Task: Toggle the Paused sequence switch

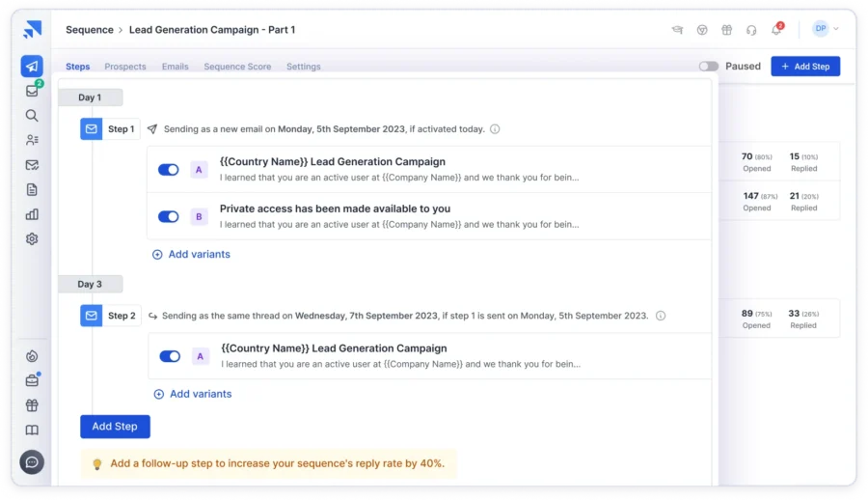Action: click(709, 67)
